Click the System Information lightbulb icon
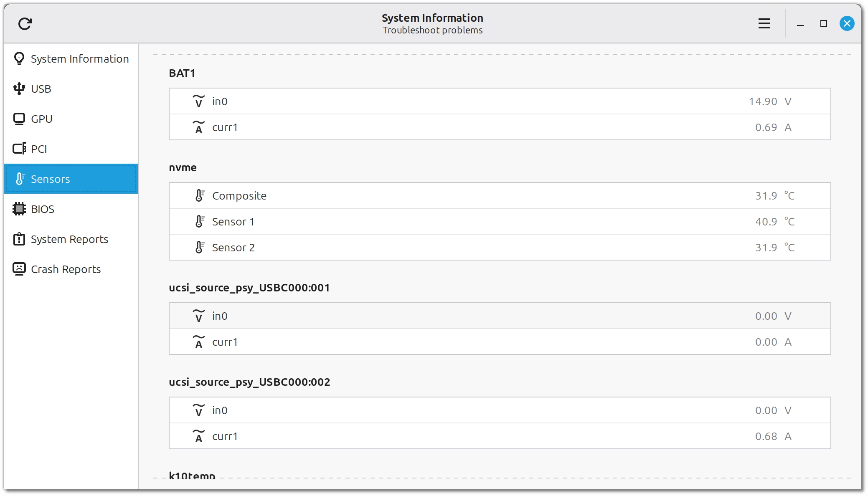 (19, 58)
